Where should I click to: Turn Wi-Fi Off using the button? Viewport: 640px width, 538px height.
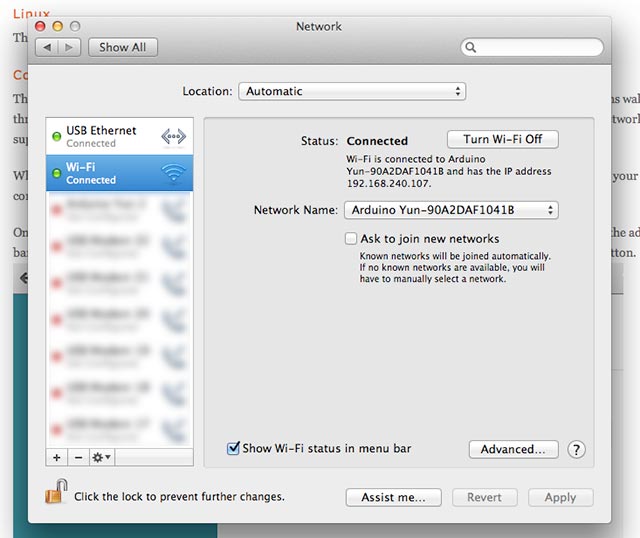[502, 139]
